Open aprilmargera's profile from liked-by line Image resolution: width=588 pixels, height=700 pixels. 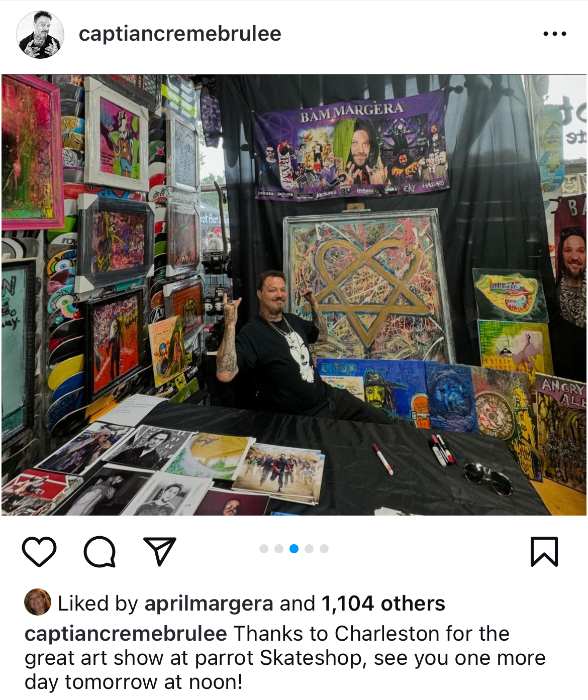(209, 604)
